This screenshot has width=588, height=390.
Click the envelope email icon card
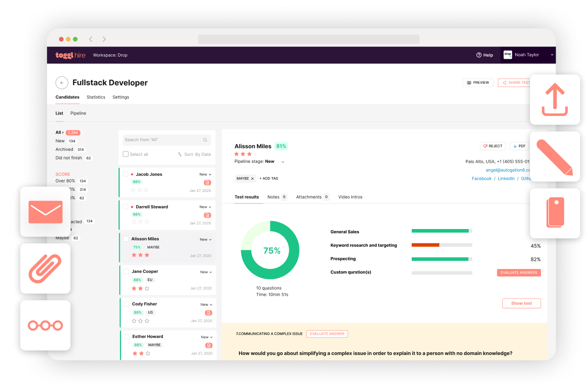(x=45, y=212)
